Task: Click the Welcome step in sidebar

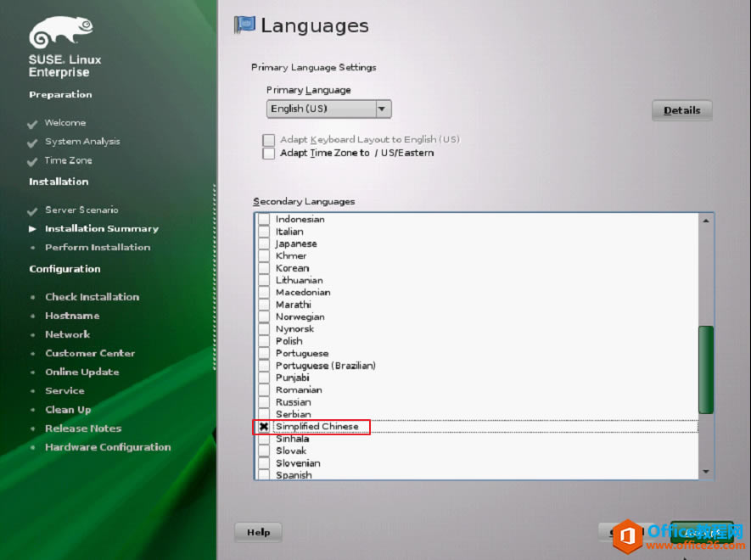Action: [65, 123]
